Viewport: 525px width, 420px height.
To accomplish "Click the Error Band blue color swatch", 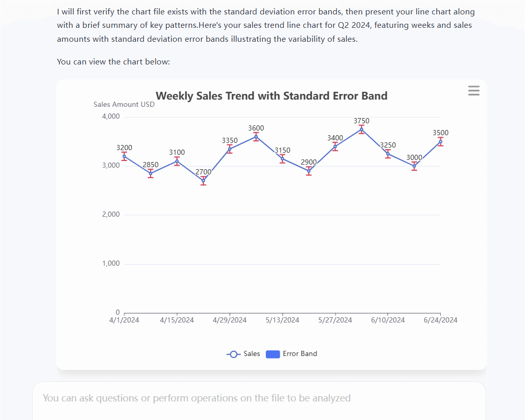I will click(273, 354).
